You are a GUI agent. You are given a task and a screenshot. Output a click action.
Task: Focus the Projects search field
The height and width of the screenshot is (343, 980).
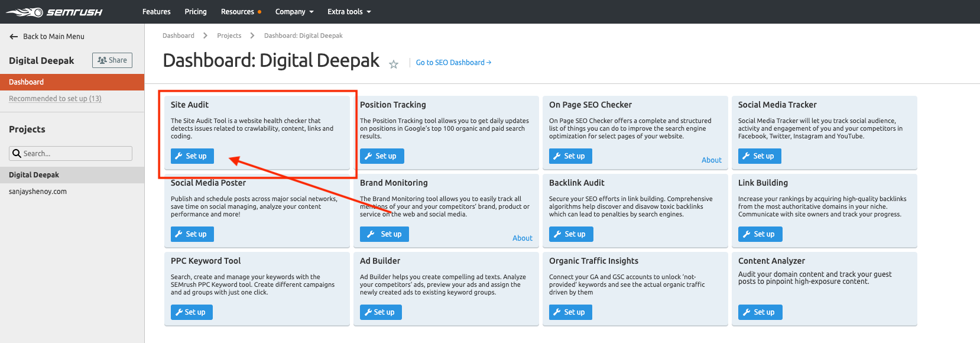pyautogui.click(x=71, y=154)
